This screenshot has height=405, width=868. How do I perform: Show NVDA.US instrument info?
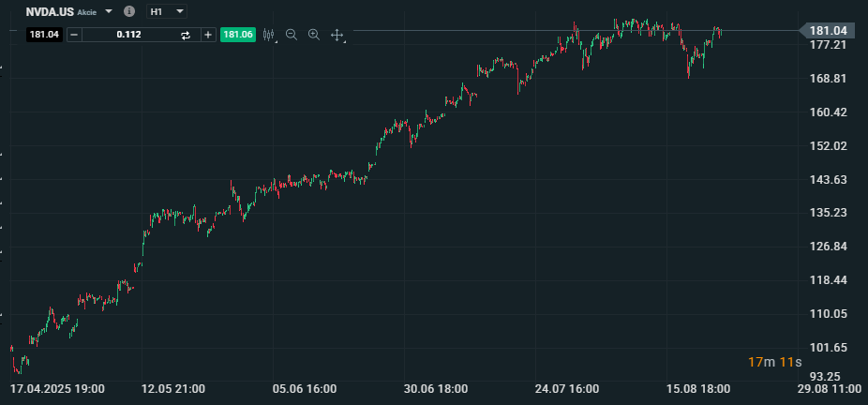pyautogui.click(x=129, y=12)
